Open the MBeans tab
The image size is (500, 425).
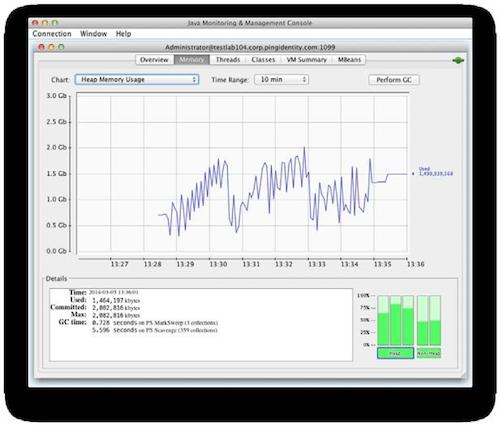[x=349, y=60]
